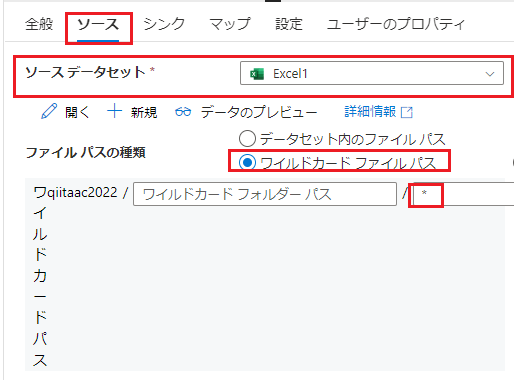Click the wildcard file name field containing *
Screen dimensions: 514x380
[x=463, y=194]
